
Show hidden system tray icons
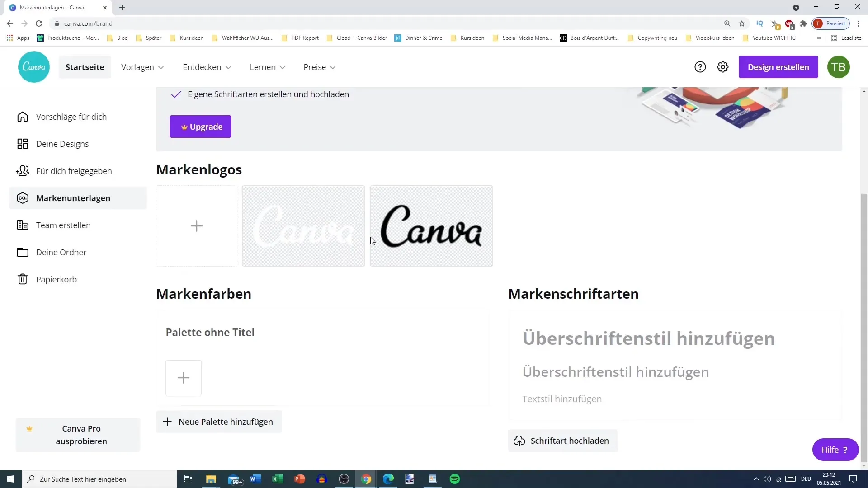[x=756, y=479]
